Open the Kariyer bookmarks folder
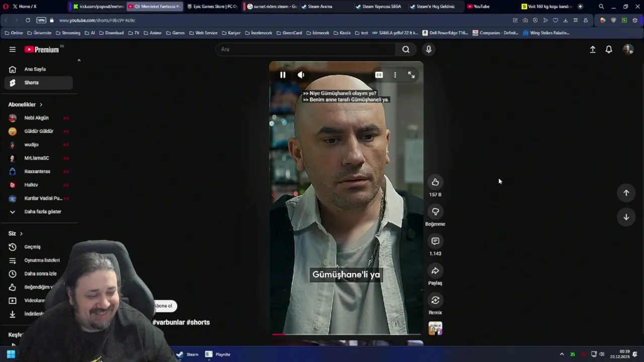Viewport: 644px width, 362px height. tap(231, 33)
